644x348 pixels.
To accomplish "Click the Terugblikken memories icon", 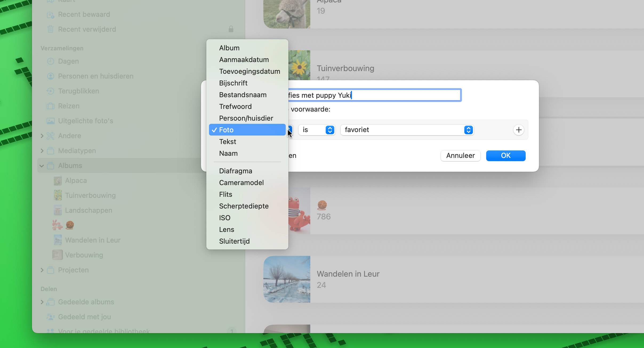I will (x=50, y=91).
